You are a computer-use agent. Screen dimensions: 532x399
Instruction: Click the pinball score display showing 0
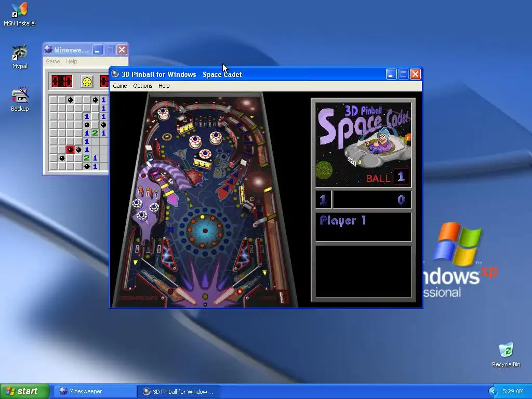coord(372,199)
